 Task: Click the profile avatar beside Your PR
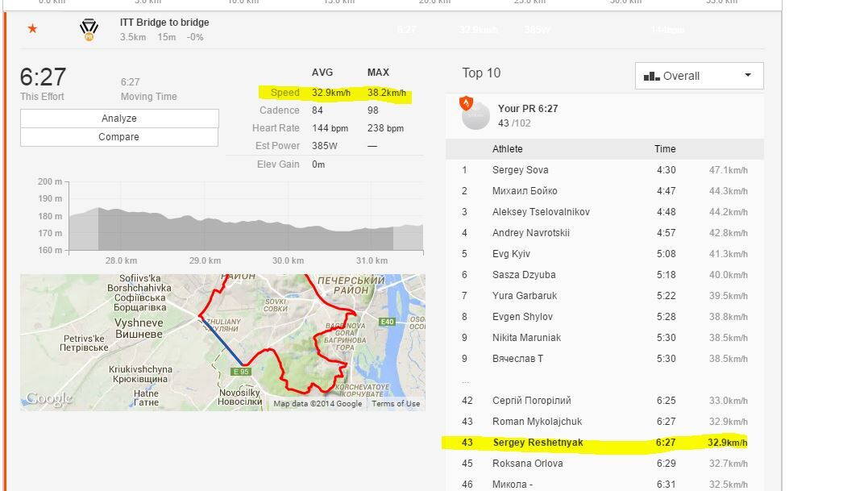pos(476,115)
